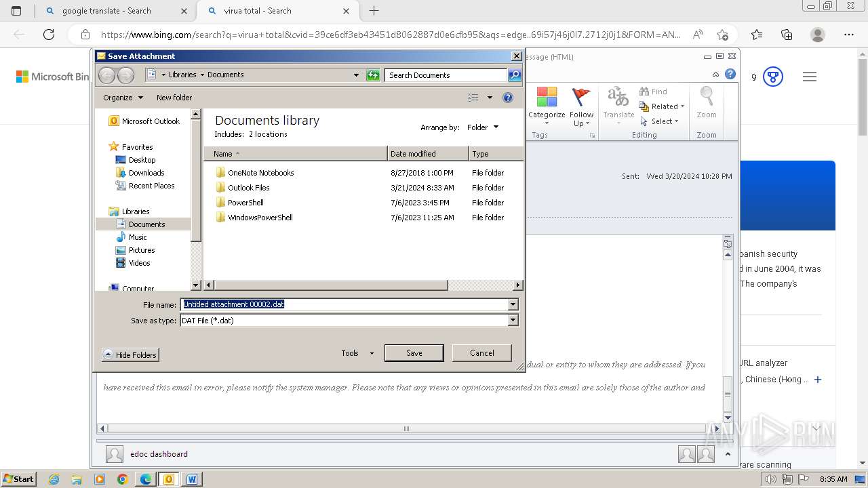Select Microsoft Outlook in navigation pane
868x488 pixels.
pyautogui.click(x=144, y=121)
